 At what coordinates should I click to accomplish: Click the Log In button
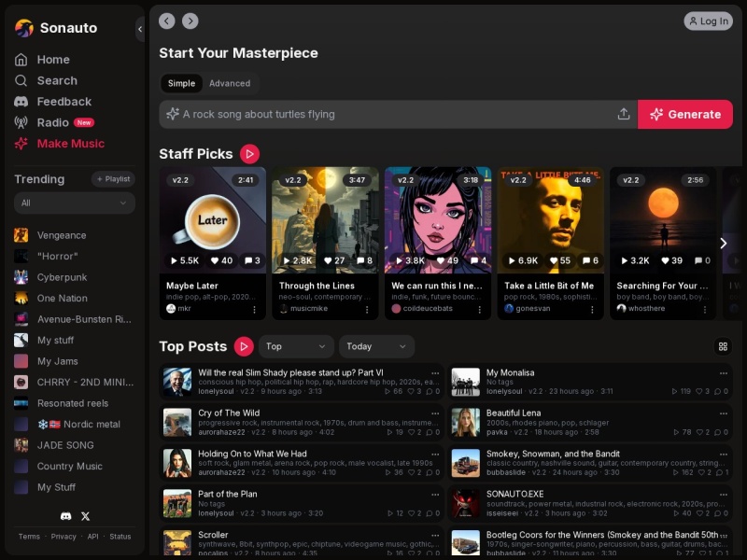pyautogui.click(x=708, y=21)
